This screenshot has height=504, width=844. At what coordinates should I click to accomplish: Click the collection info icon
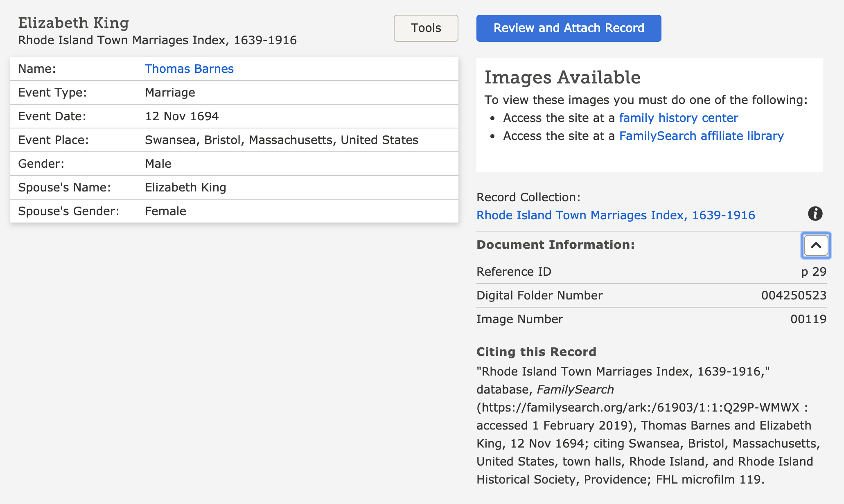pyautogui.click(x=815, y=214)
